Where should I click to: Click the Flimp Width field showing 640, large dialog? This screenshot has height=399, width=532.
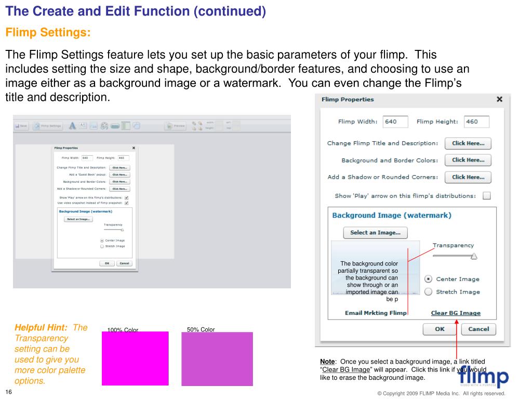tap(395, 122)
